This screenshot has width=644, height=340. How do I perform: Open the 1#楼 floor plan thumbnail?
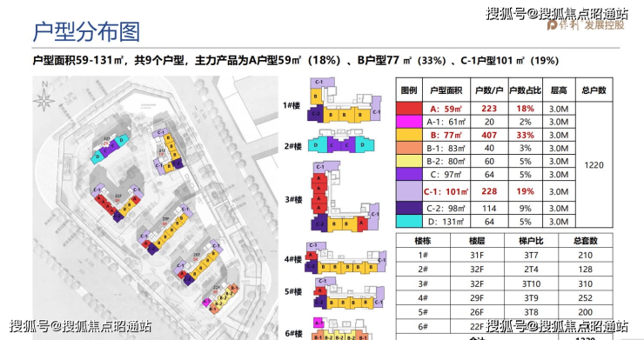click(x=344, y=100)
